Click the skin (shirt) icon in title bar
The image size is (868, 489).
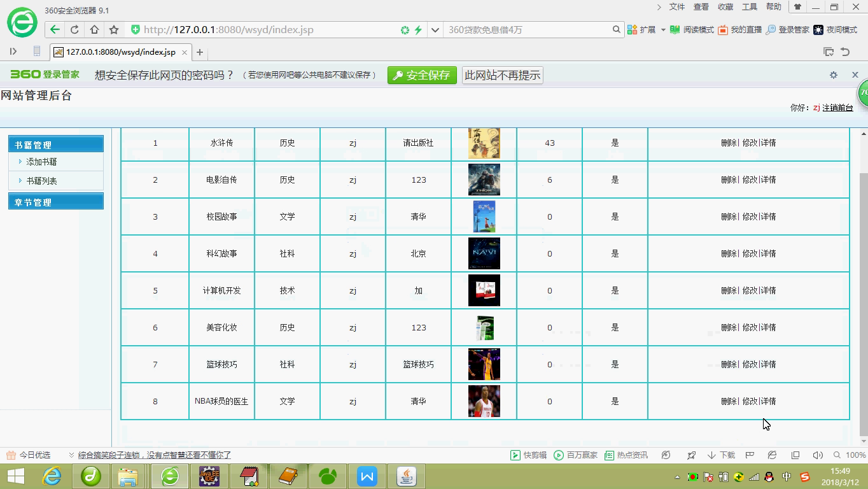tap(797, 7)
